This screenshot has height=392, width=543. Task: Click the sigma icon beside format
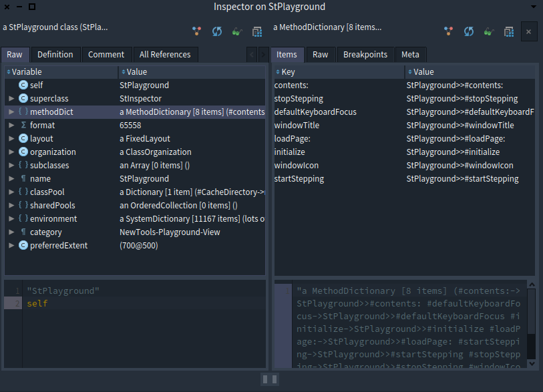tap(23, 125)
